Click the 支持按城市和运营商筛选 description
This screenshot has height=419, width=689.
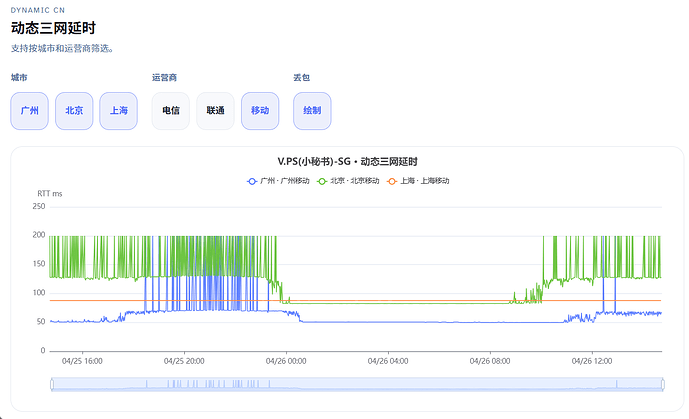click(62, 48)
